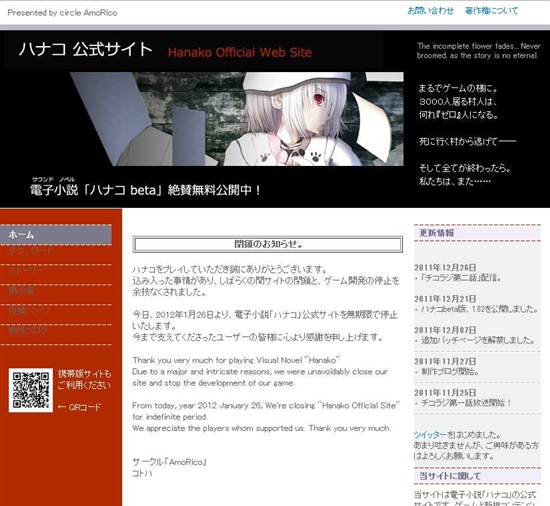Click the ハナコ 公式サイト site title

pos(86,49)
